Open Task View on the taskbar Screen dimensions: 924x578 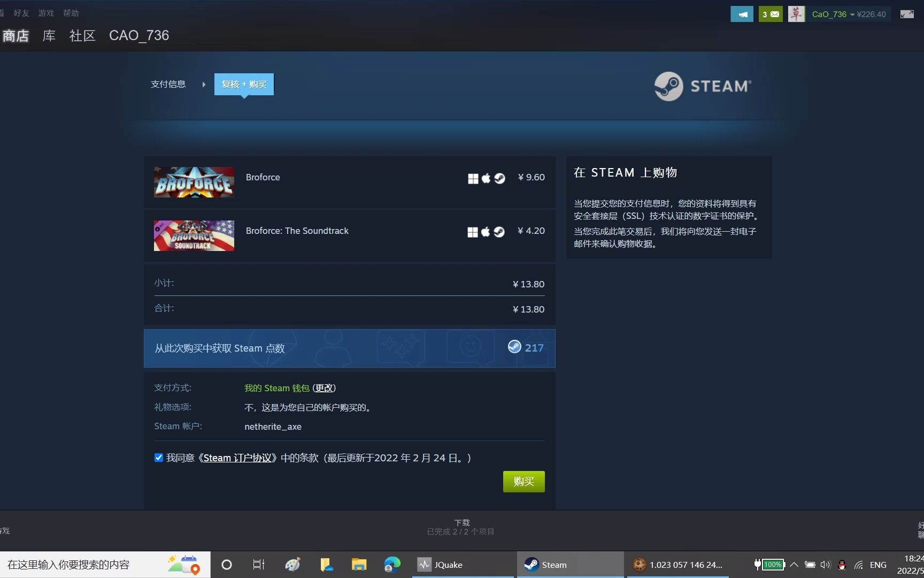pyautogui.click(x=259, y=565)
